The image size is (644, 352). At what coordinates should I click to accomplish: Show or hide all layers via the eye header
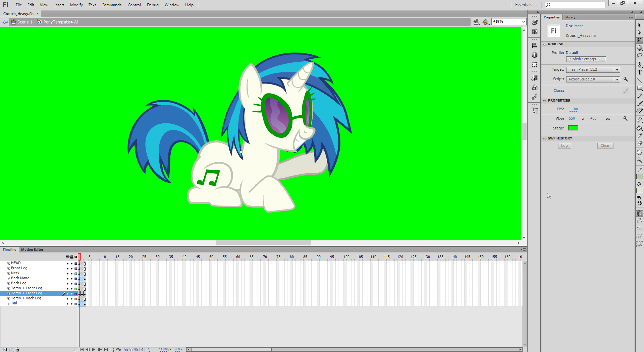67,257
